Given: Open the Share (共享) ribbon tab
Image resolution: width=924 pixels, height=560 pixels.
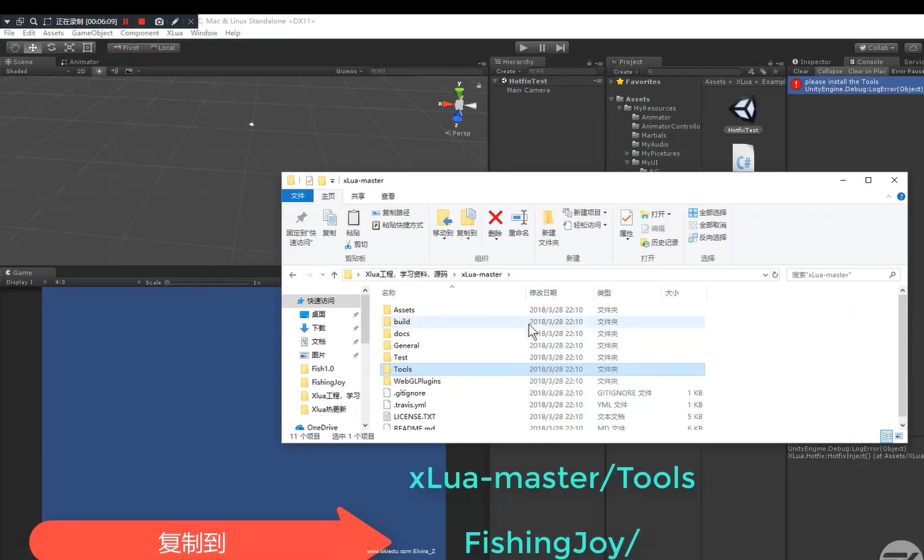Looking at the screenshot, I should pos(358,197).
